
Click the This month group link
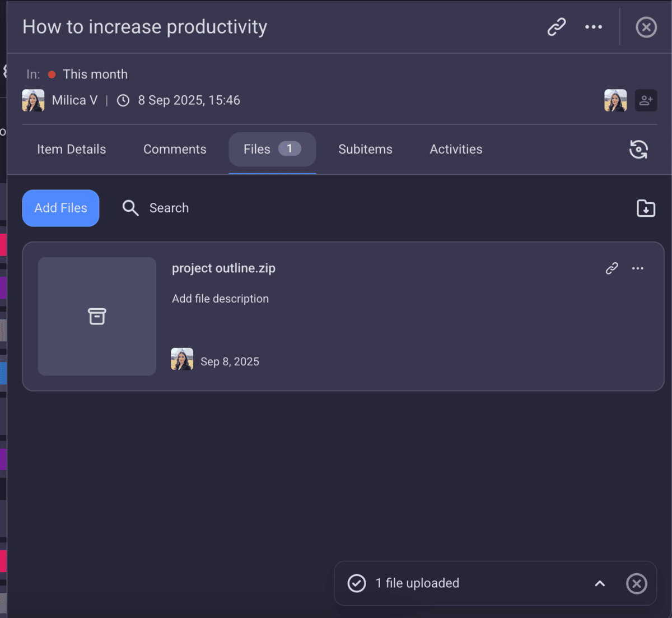coord(95,75)
